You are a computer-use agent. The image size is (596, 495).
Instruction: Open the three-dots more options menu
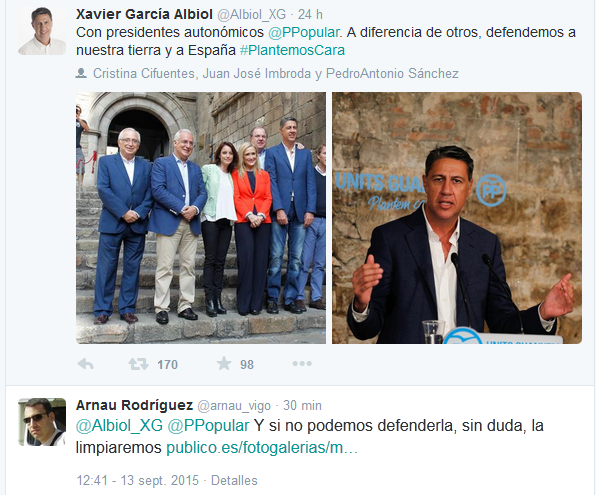coord(302,364)
